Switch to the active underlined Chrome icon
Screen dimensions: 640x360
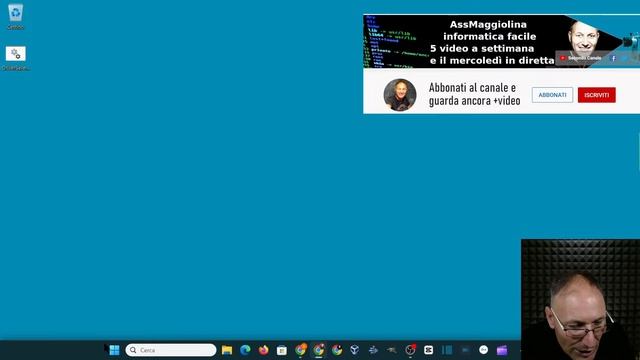coord(319,350)
